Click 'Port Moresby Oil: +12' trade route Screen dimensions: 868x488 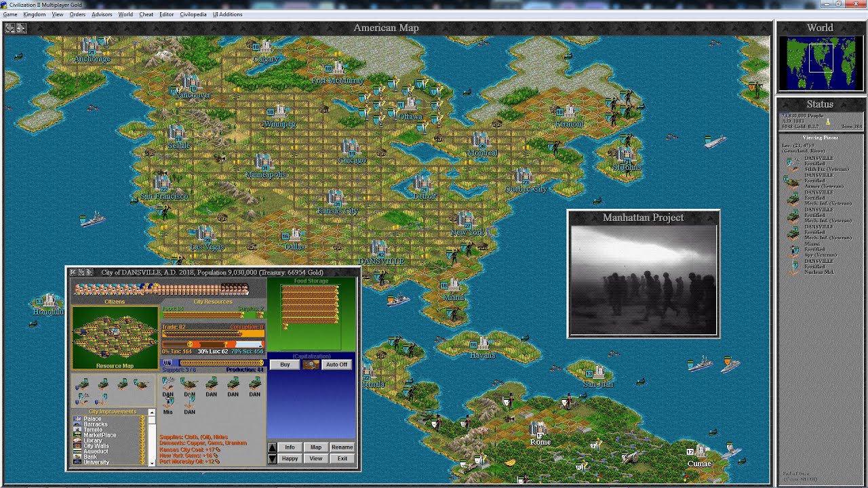[x=190, y=462]
